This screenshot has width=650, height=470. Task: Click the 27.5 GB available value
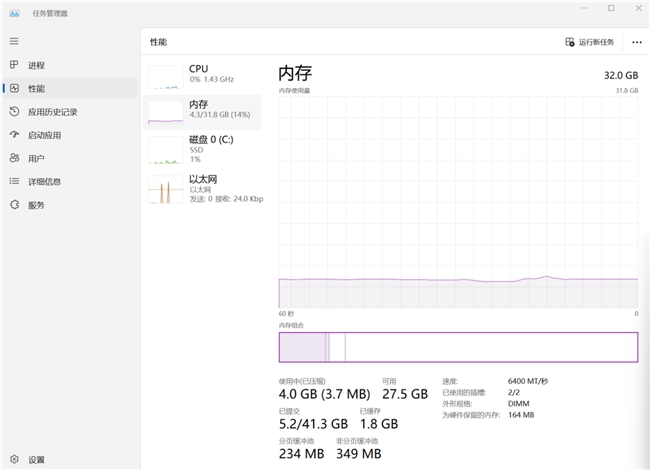click(405, 394)
